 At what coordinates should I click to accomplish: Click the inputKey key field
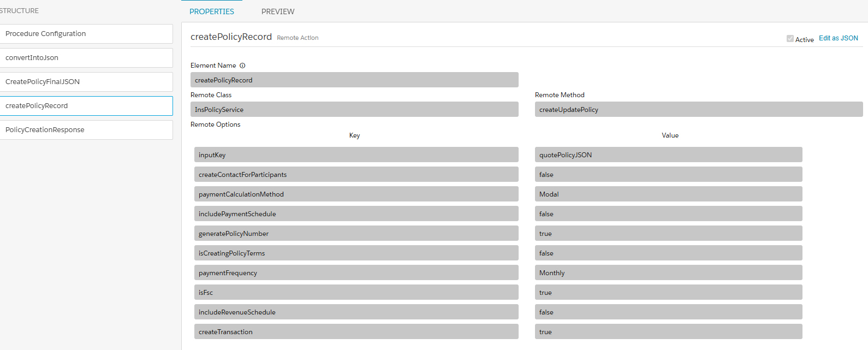[356, 155]
